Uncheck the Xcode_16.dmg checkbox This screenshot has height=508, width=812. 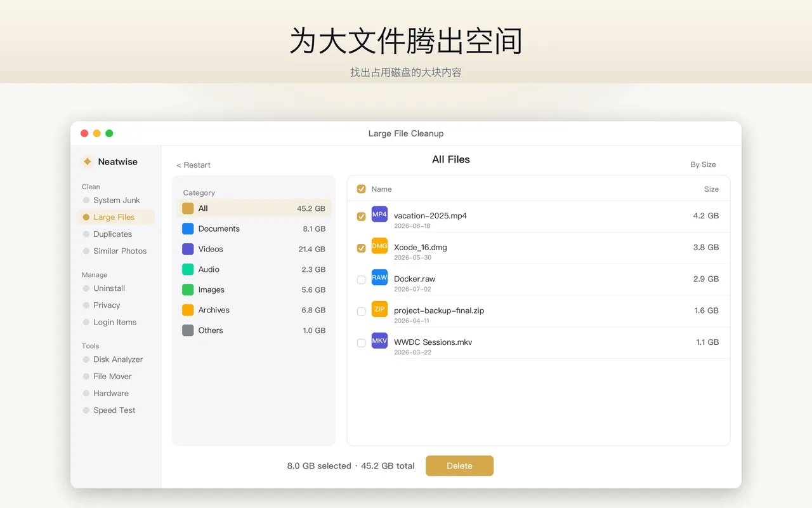point(362,248)
